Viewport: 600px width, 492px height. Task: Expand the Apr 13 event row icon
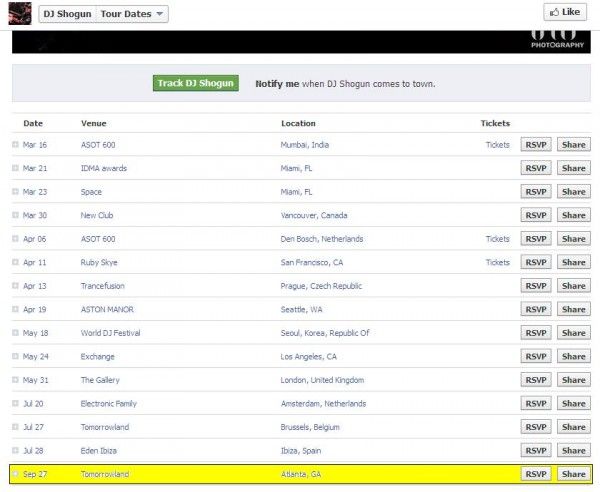[15, 286]
